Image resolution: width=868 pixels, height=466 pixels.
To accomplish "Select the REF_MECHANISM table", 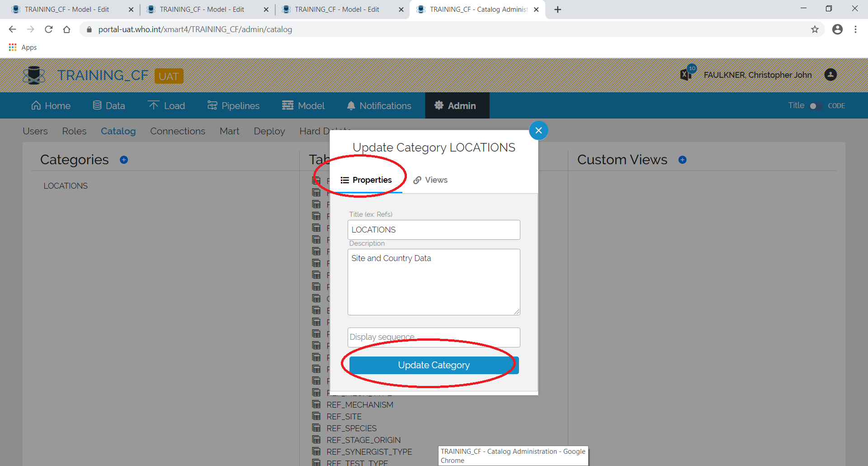I will point(360,405).
